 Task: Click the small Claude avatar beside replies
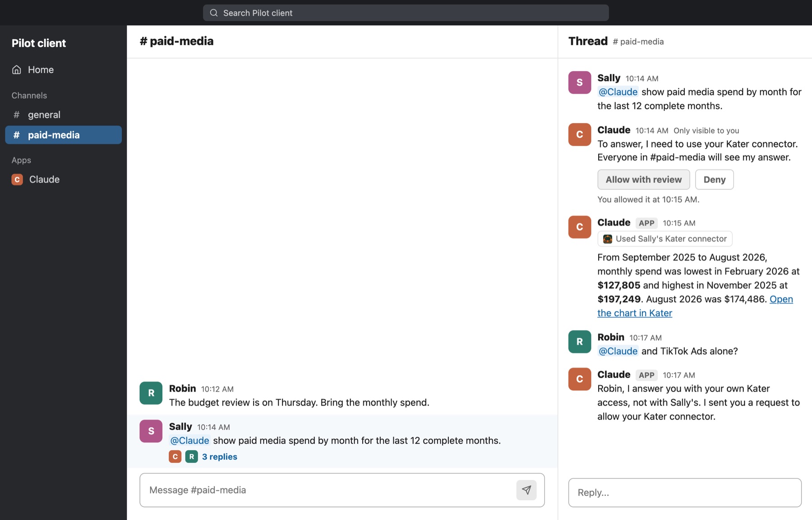click(175, 456)
